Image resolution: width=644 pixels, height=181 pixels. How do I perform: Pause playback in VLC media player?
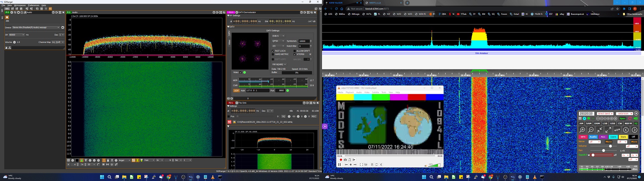coord(339,165)
